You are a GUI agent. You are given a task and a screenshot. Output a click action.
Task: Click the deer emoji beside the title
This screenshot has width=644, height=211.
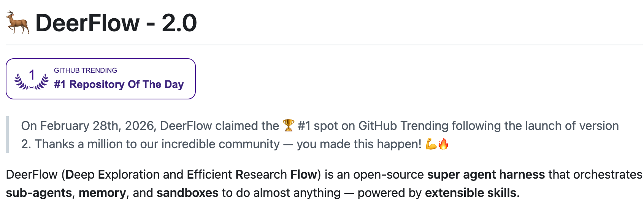pos(18,22)
